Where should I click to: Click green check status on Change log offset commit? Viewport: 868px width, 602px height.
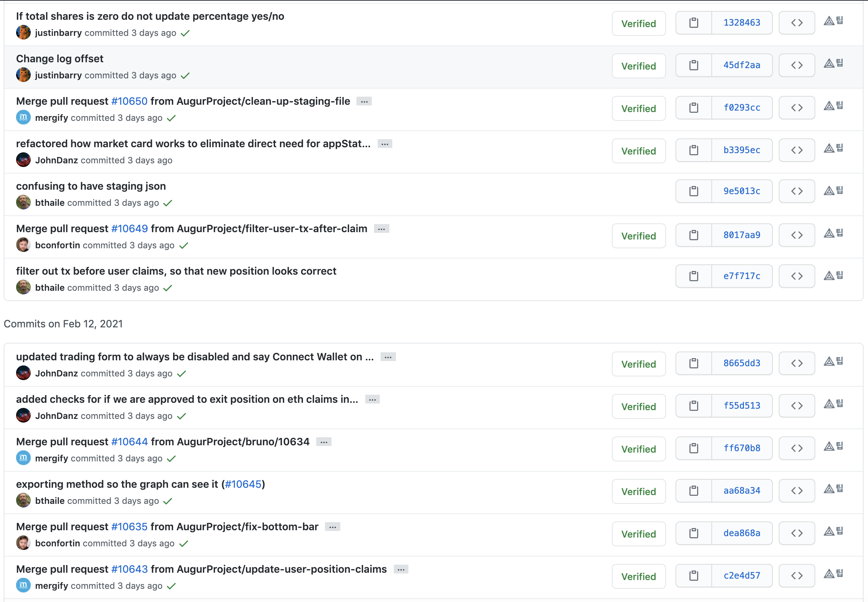click(185, 76)
